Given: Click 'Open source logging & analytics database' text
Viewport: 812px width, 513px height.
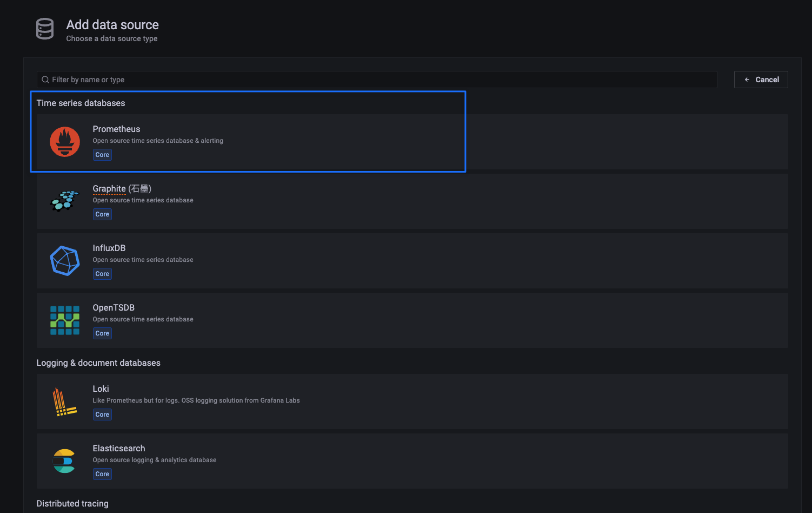Looking at the screenshot, I should click(155, 460).
